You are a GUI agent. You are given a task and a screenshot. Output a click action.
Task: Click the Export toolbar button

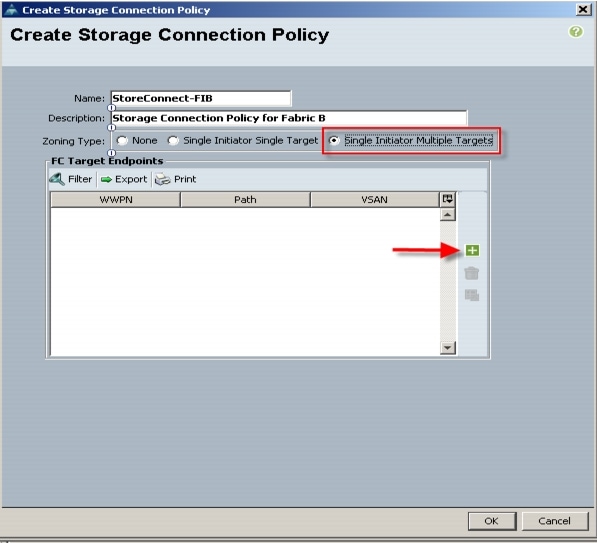click(x=124, y=179)
